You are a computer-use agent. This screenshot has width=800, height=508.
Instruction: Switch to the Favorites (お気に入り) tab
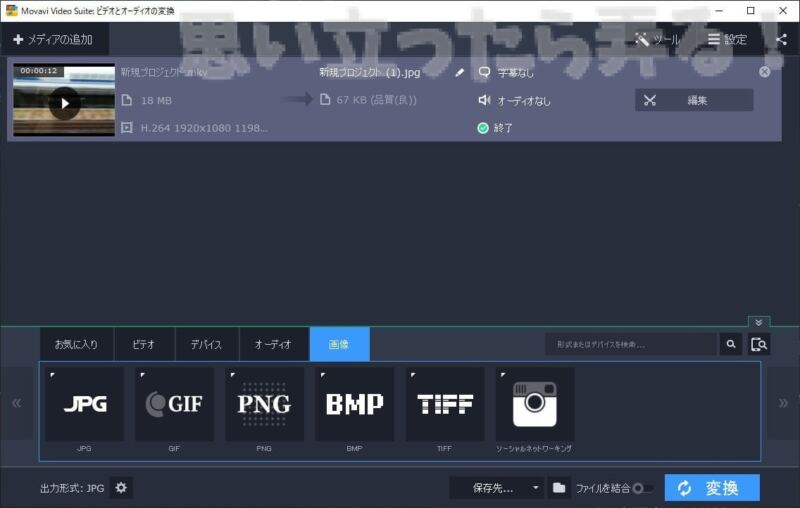(x=77, y=344)
